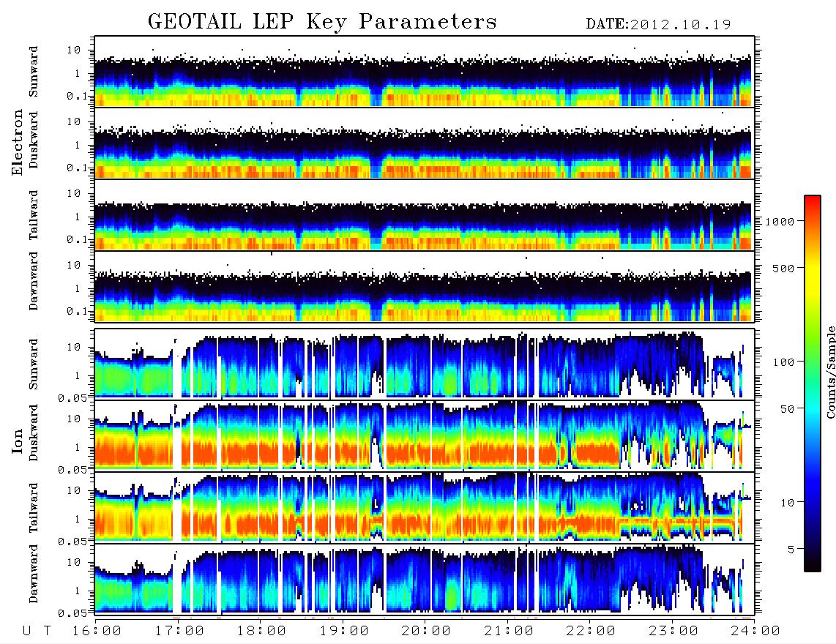Click the rainbow Counts/Sample color scale bar

point(813,383)
